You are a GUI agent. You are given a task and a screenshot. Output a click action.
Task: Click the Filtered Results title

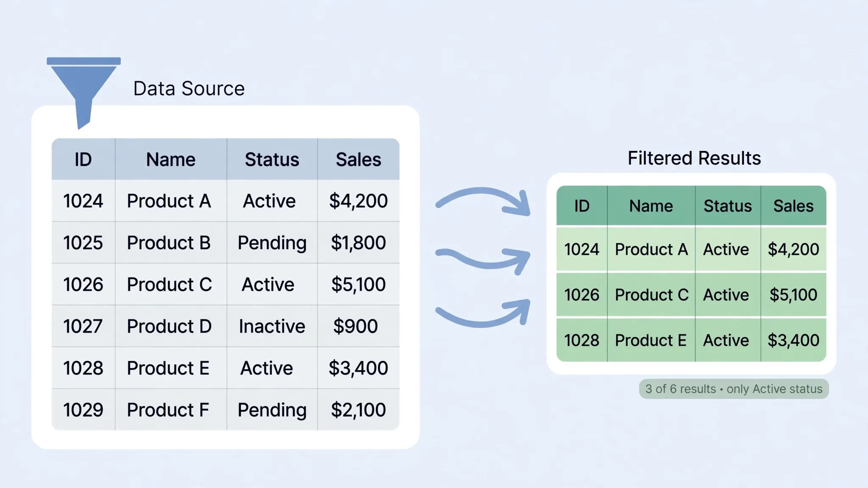pos(694,158)
